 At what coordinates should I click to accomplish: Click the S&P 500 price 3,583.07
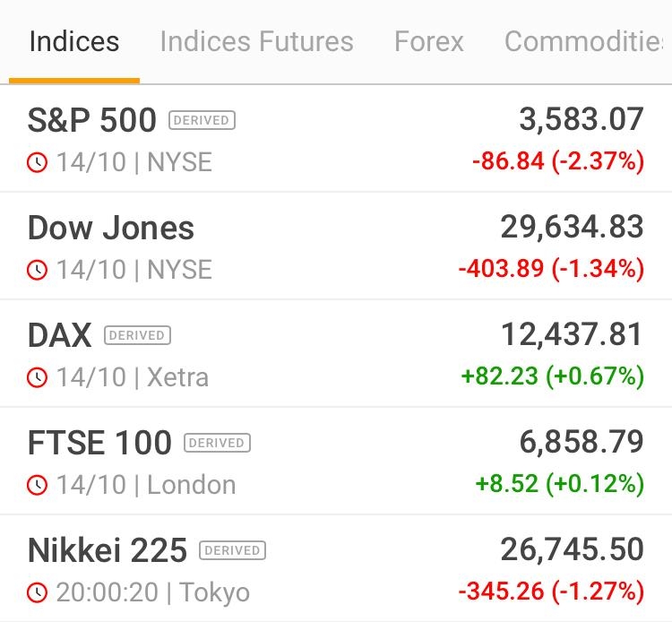(x=582, y=119)
